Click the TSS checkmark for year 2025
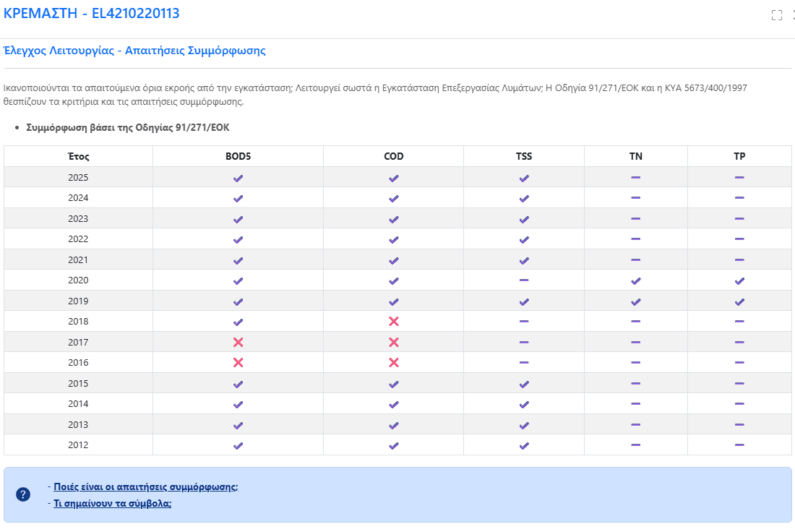Viewport: 795px width, 532px height. click(x=524, y=178)
